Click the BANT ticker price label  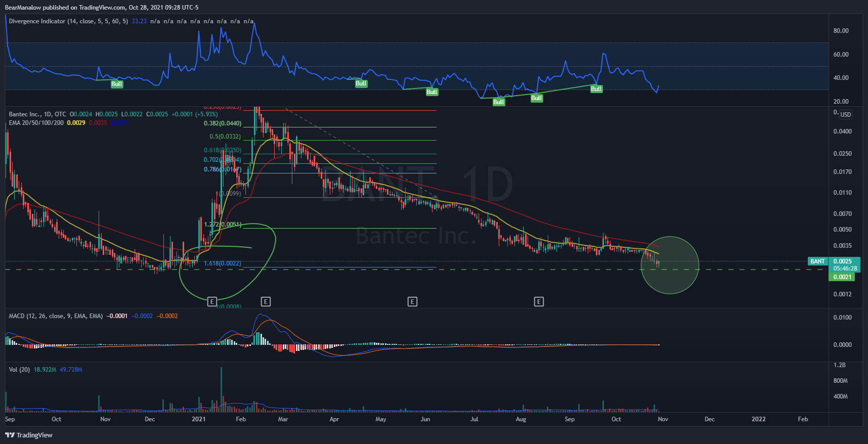tap(817, 261)
